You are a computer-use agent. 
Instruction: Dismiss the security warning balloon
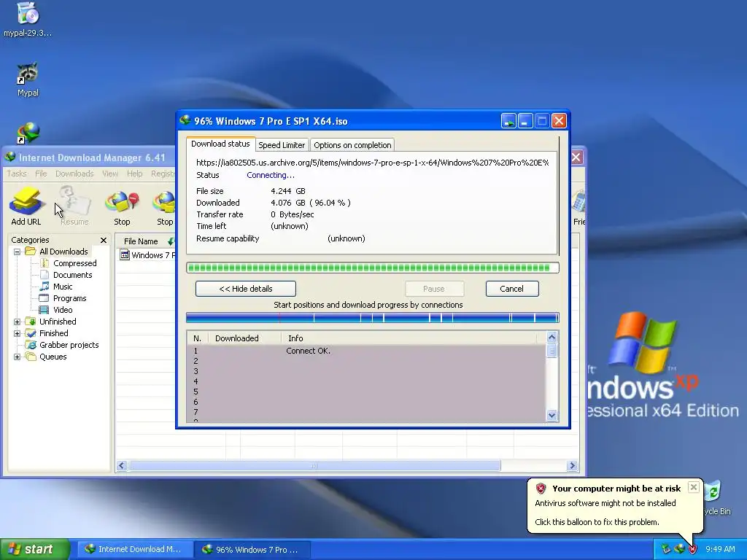(694, 486)
